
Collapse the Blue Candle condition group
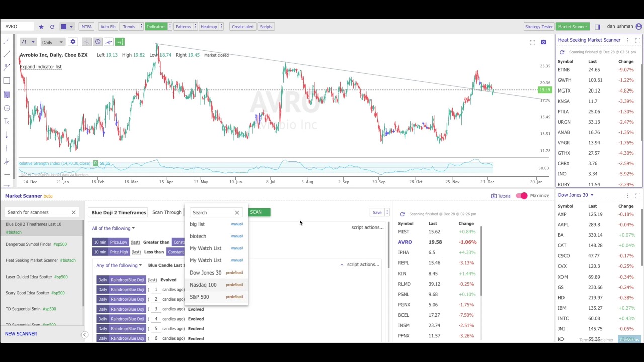click(342, 265)
